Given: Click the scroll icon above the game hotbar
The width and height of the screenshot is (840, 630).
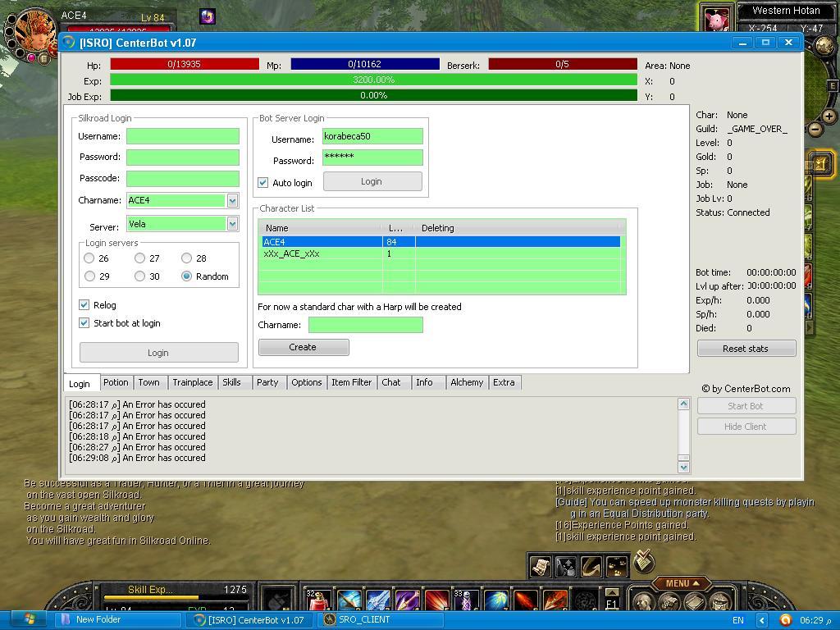Looking at the screenshot, I should [541, 566].
